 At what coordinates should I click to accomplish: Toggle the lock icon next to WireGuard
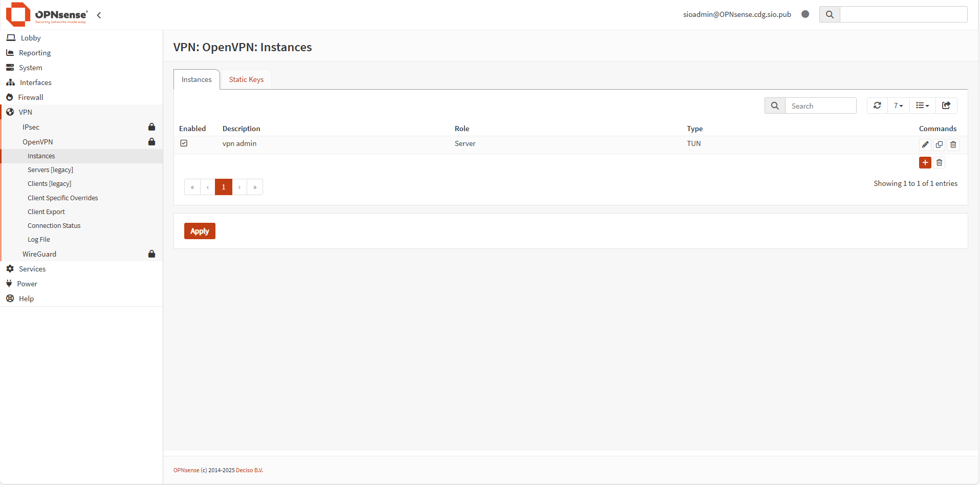coord(151,254)
